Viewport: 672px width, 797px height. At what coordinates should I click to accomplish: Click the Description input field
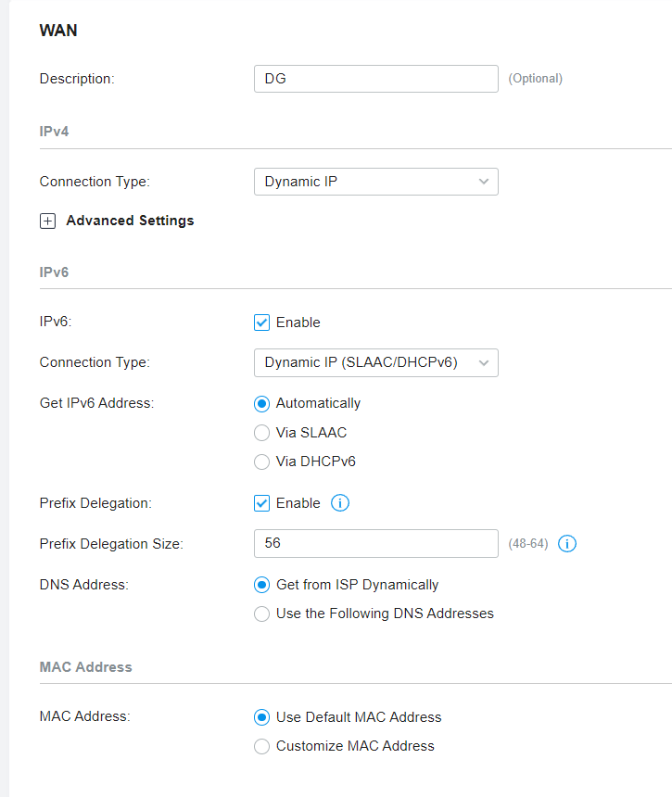point(376,79)
